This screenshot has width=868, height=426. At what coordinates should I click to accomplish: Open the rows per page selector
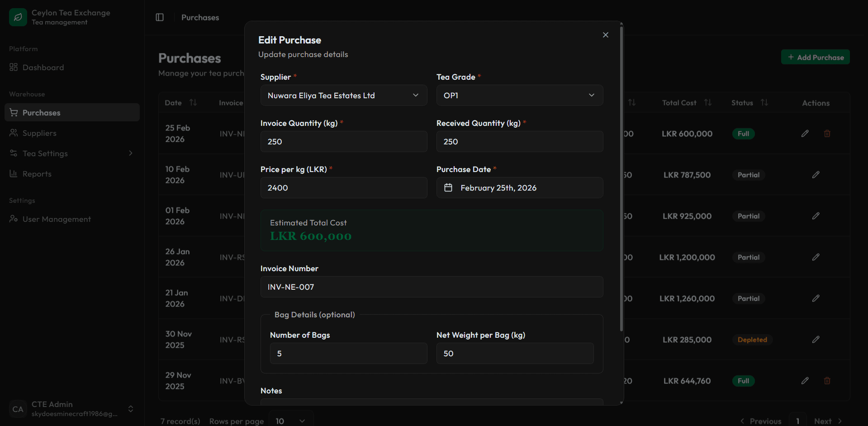point(290,421)
